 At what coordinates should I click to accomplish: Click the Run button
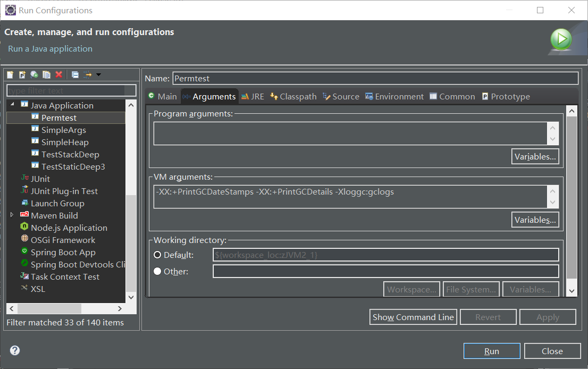pos(492,351)
